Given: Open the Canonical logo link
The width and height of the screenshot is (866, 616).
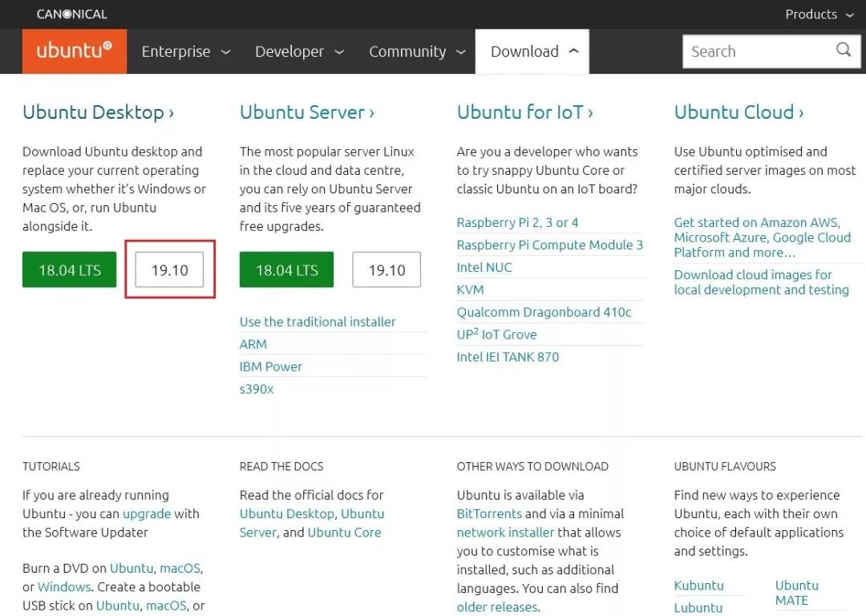Looking at the screenshot, I should point(72,14).
